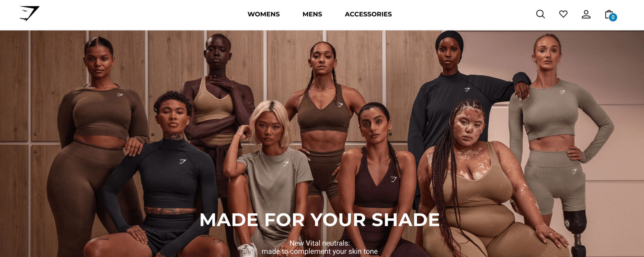Click the blue bag count badge

(613, 17)
